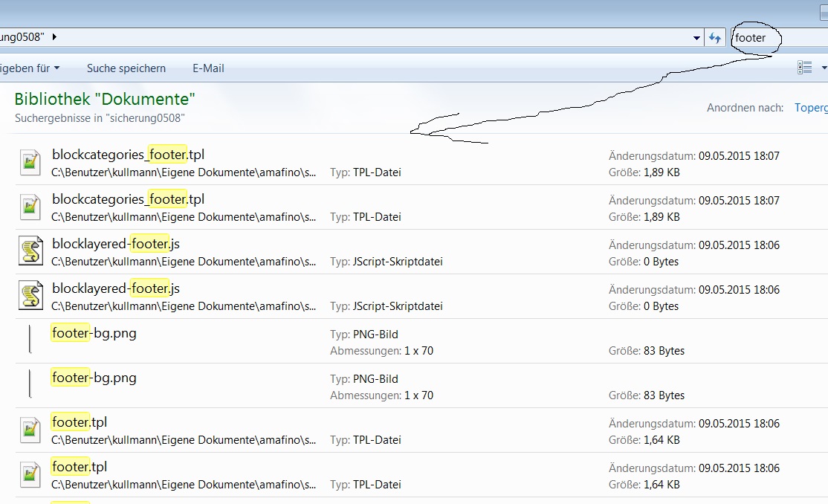The width and height of the screenshot is (828, 504).
Task: Open the "geben für" sharing dropdown
Action: pos(30,68)
